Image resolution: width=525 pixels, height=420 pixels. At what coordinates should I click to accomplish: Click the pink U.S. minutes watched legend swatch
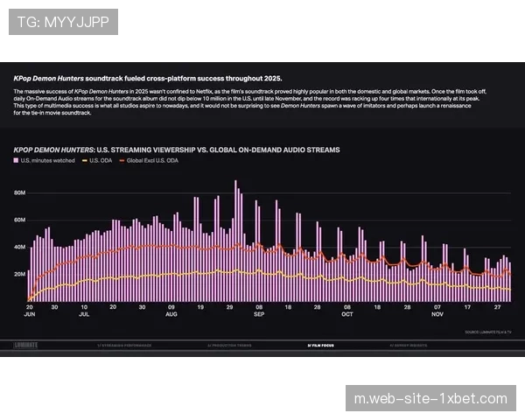(17, 162)
